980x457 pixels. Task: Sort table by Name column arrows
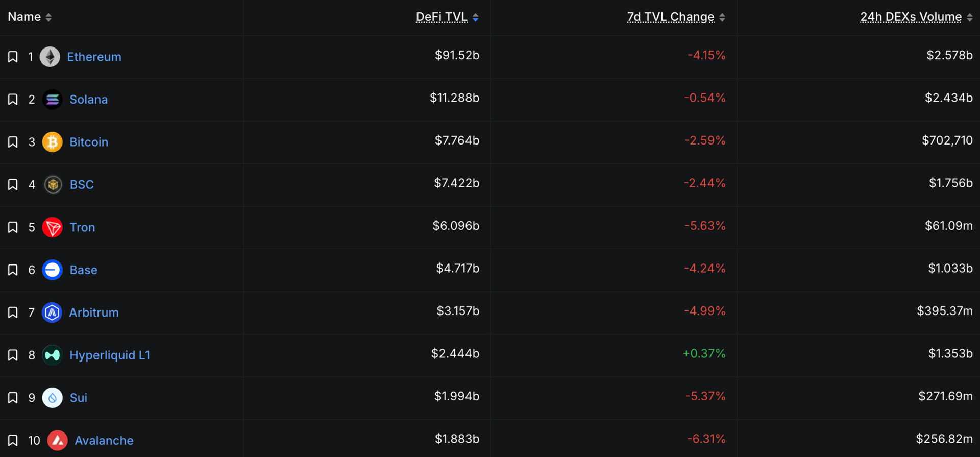coord(48,17)
